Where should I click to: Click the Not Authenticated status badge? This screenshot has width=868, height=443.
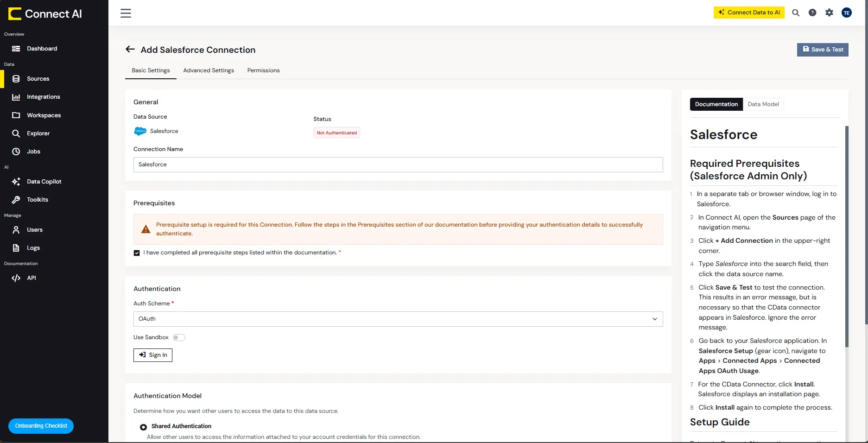pos(336,133)
